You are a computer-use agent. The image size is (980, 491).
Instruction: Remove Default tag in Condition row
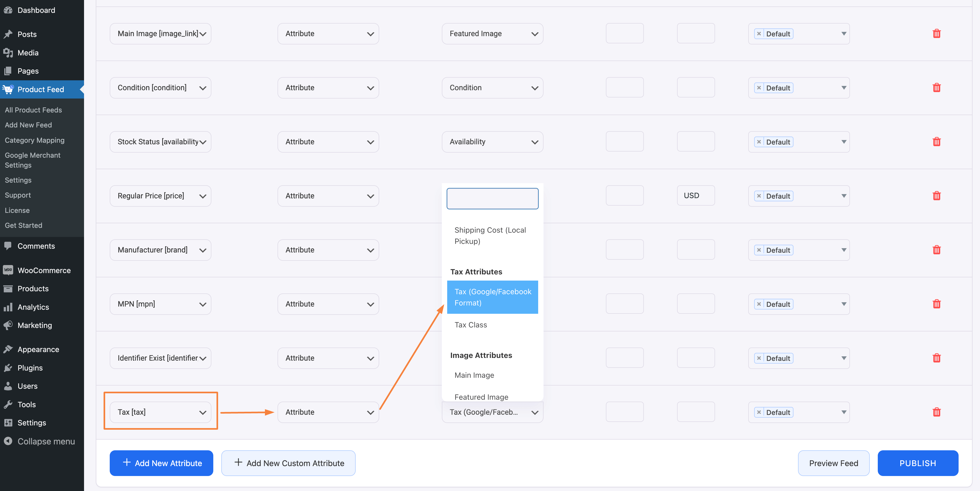pyautogui.click(x=759, y=88)
